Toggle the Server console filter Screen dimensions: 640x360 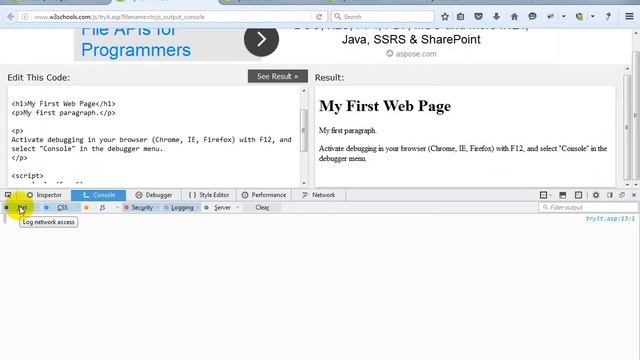[x=219, y=208]
